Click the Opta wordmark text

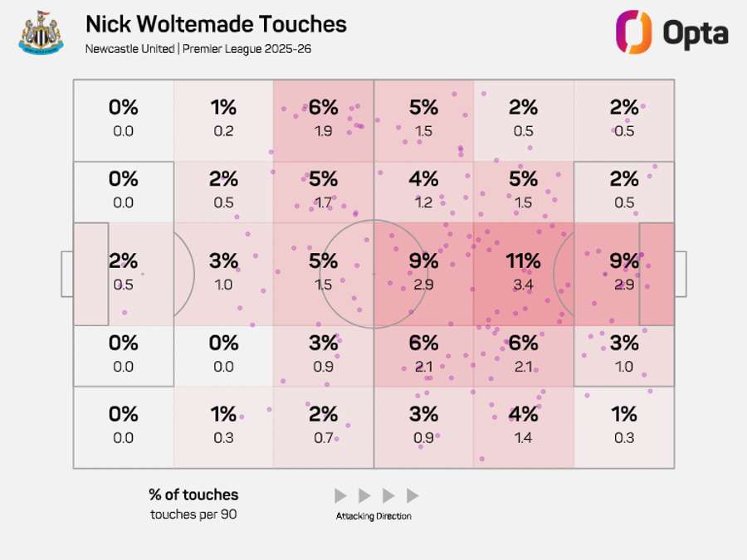tap(695, 33)
